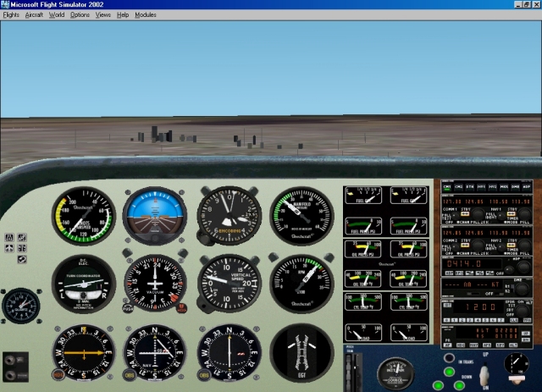Swap COMM1 active and standby frequencies
542x392 pixels.
click(465, 214)
